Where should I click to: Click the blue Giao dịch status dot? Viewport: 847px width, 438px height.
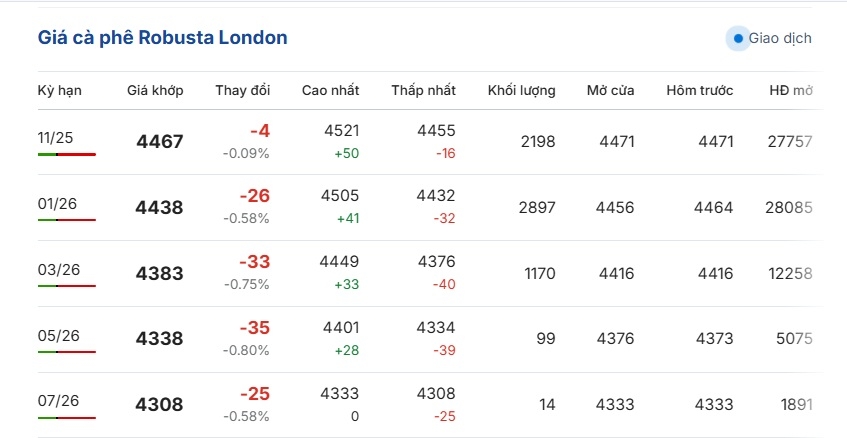pos(738,39)
